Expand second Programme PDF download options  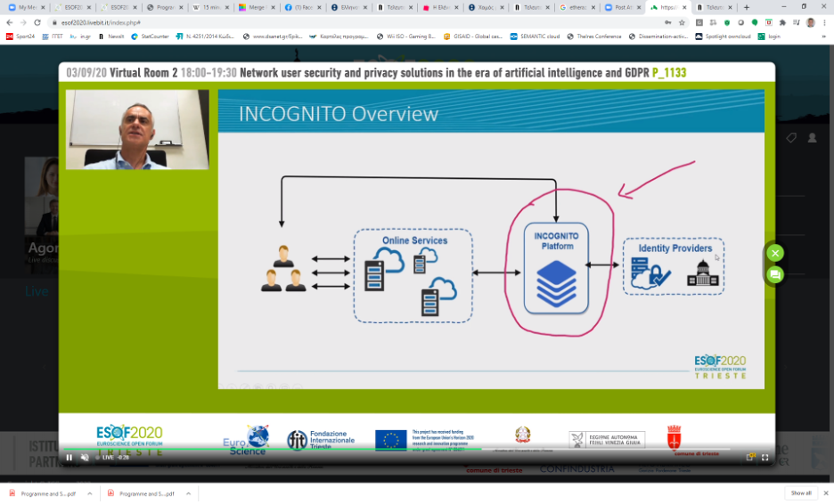click(x=188, y=493)
